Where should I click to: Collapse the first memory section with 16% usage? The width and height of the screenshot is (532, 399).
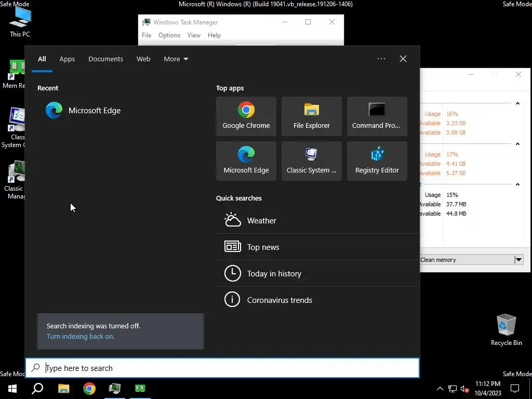tap(517, 103)
